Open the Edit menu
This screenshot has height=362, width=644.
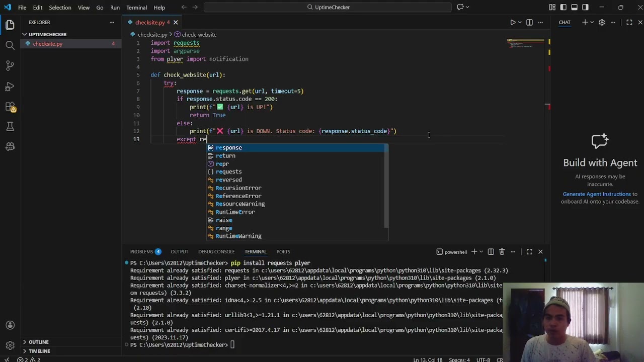pyautogui.click(x=38, y=8)
